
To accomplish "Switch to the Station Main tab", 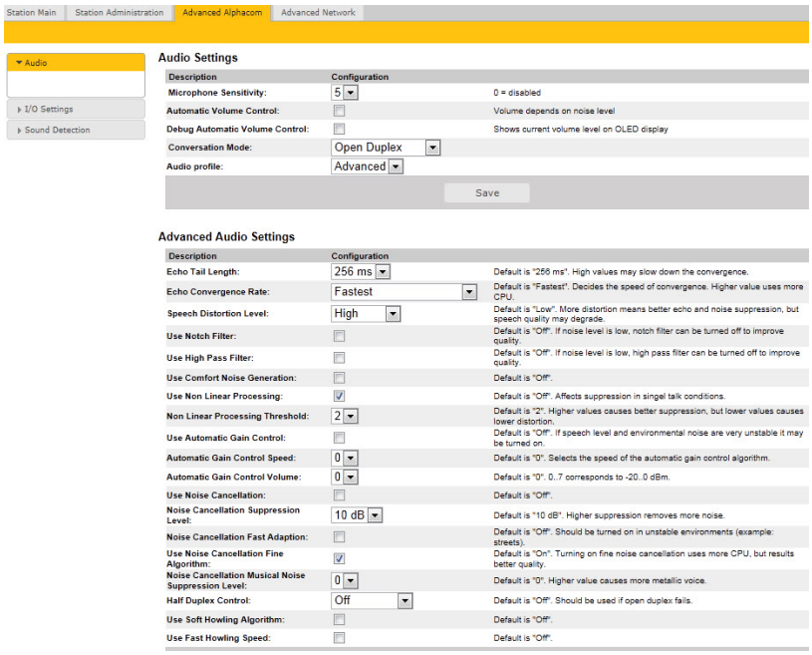I will [33, 12].
